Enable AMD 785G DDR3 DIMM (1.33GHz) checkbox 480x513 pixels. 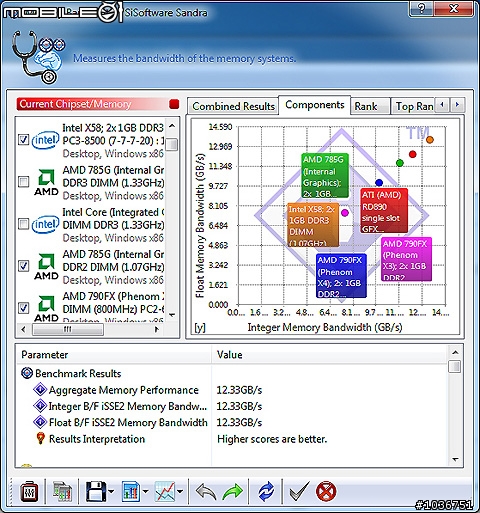pos(23,182)
